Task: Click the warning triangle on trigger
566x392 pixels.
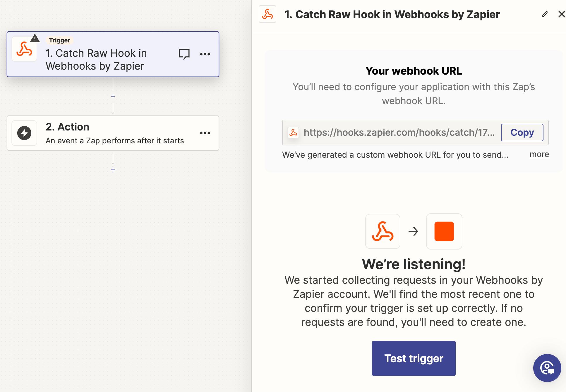Action: pyautogui.click(x=35, y=38)
